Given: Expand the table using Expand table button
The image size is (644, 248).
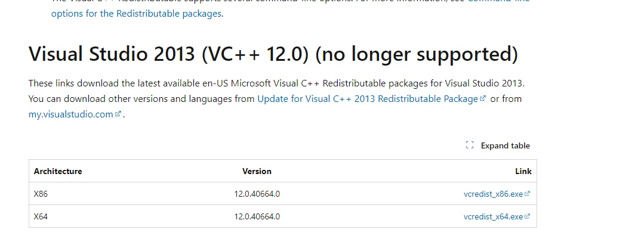Looking at the screenshot, I should click(498, 145).
